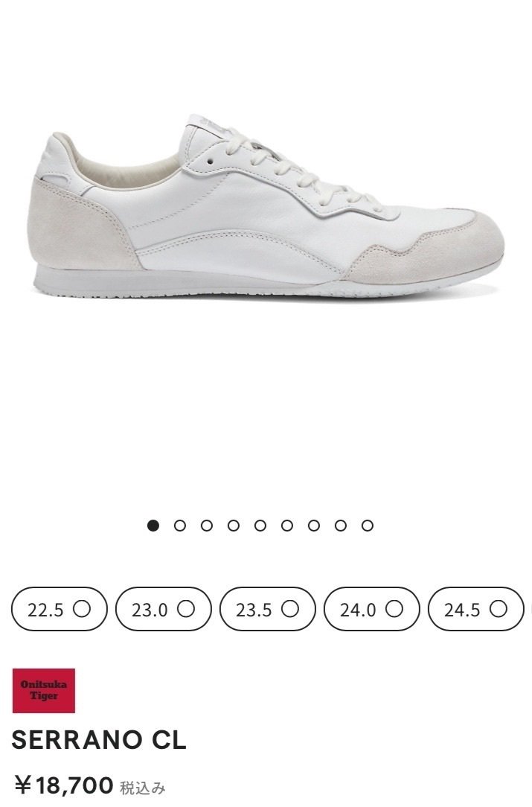Choose size 24.0 option
532x807 pixels.
pos(371,609)
